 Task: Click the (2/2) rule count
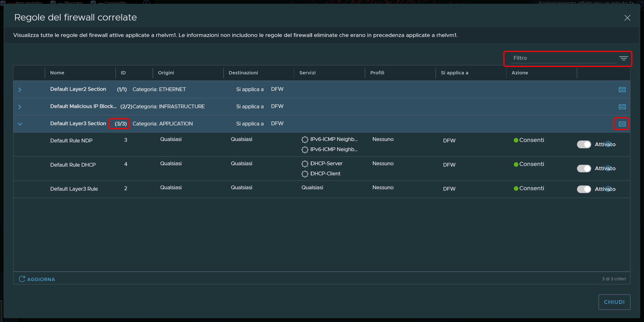coord(126,106)
